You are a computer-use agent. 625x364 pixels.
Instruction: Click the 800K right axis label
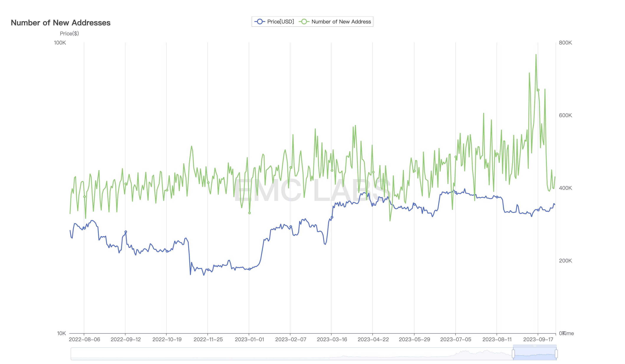click(565, 43)
